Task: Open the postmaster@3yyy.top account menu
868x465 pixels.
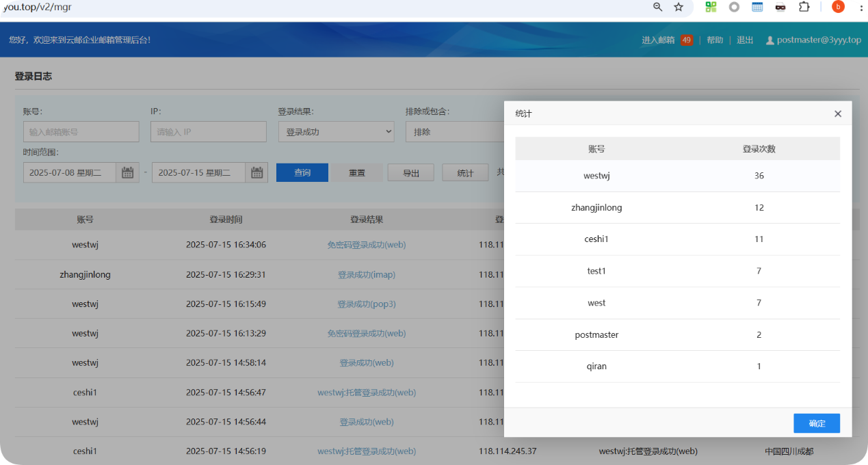Action: [x=813, y=40]
